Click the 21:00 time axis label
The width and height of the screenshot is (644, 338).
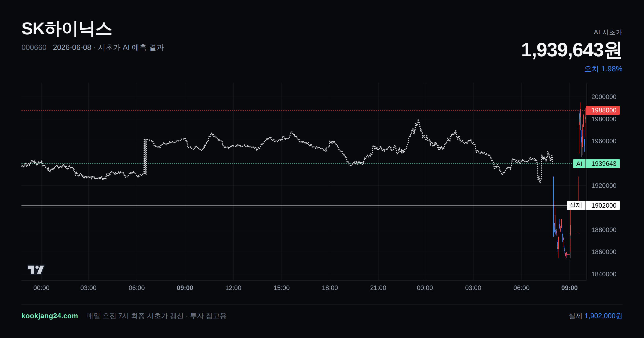[x=378, y=288]
